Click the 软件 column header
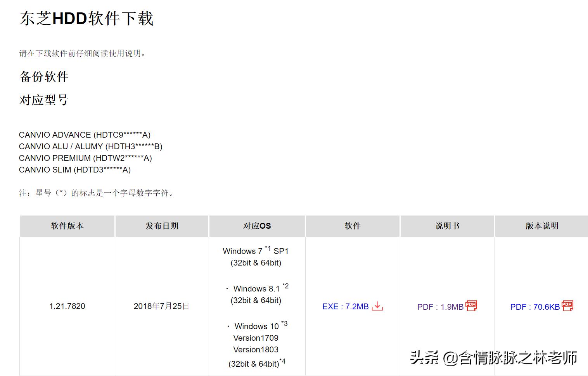Screen dimensions: 588x376 [x=352, y=226]
